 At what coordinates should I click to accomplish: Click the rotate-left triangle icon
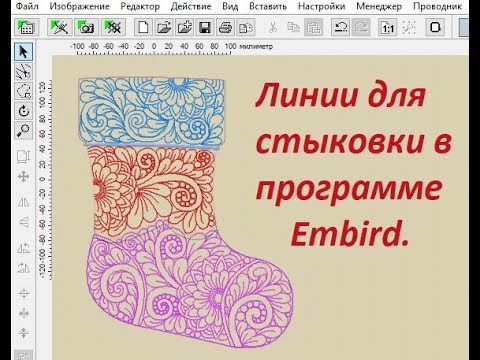pos(24,248)
